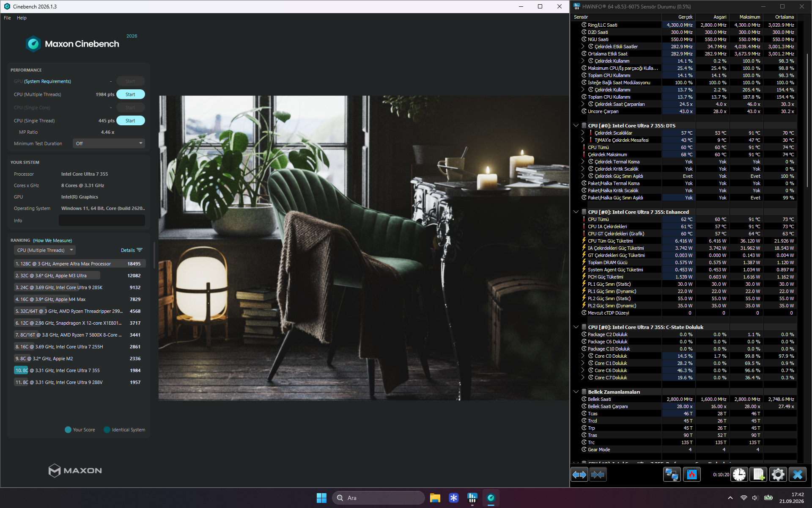This screenshot has height=508, width=812.
Task: Click Details filter icon in Ranking
Action: click(x=140, y=250)
